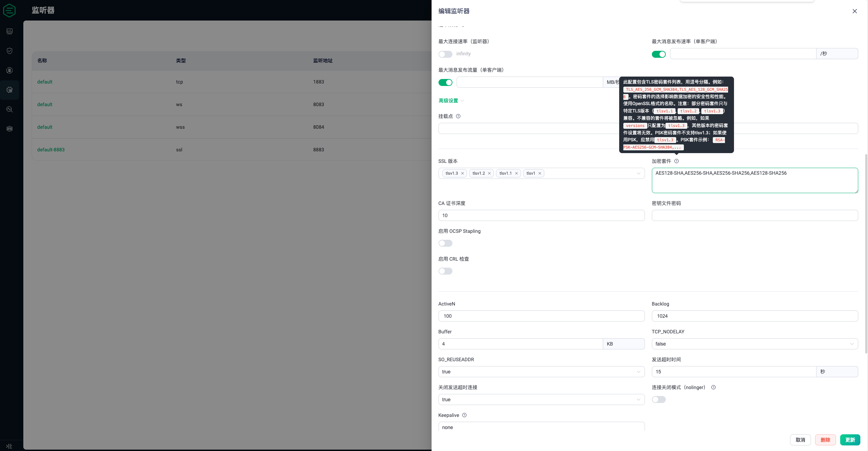Remove the tlsv1.2 tag from SSL versions
Screen dimensions: 868x451
[489, 173]
